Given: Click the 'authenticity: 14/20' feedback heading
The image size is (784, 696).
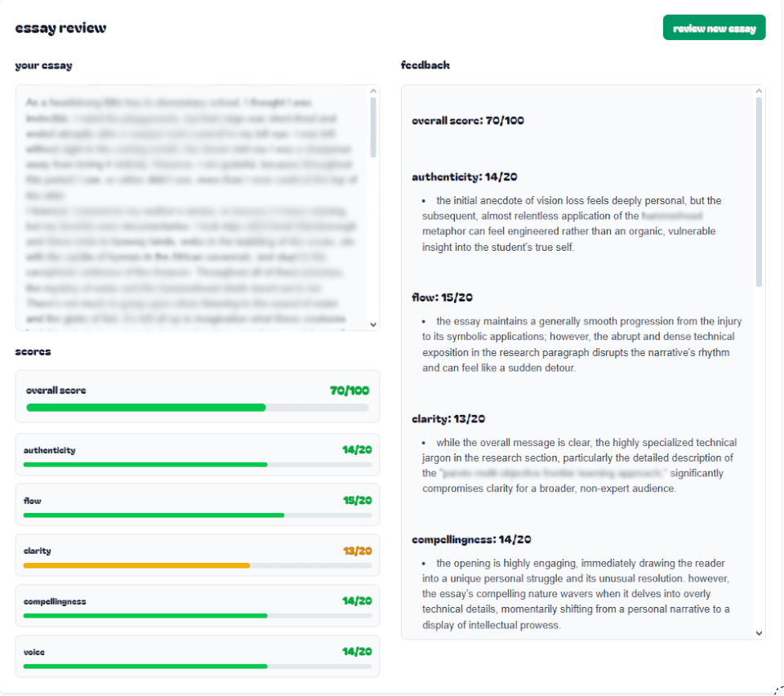Looking at the screenshot, I should (x=465, y=177).
